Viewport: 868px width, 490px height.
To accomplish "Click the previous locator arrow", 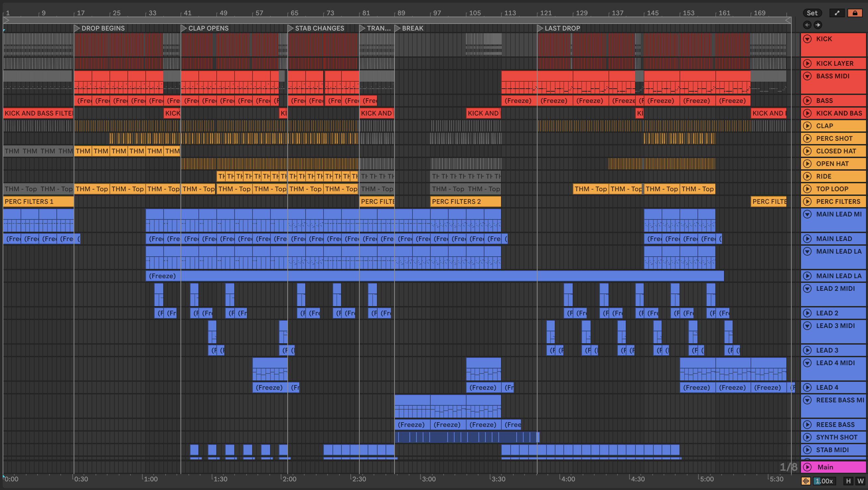I will point(807,25).
